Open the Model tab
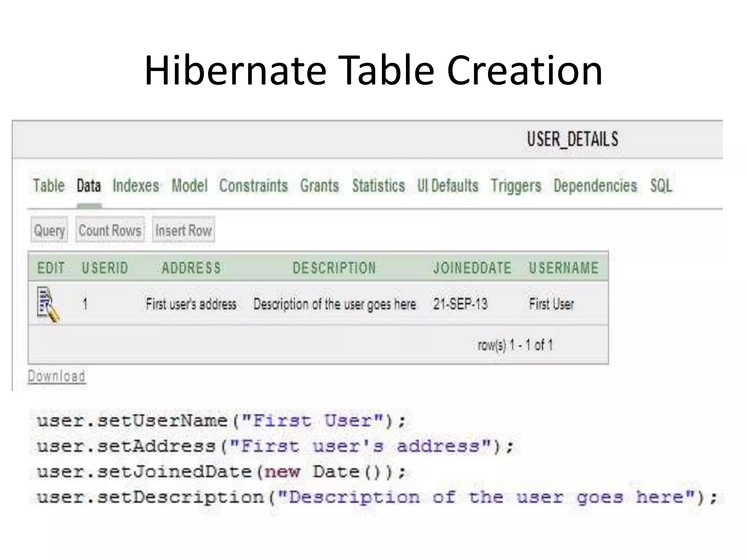This screenshot has height=560, width=747. point(190,186)
